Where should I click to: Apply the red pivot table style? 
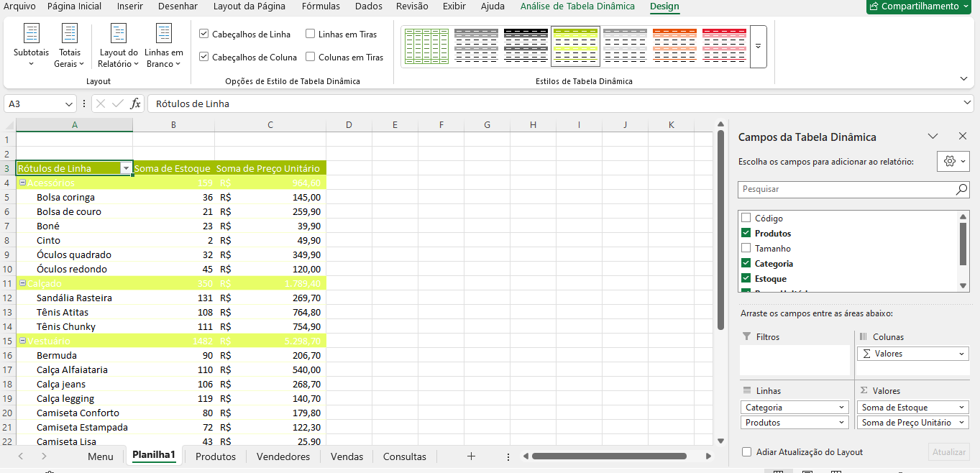pos(724,47)
